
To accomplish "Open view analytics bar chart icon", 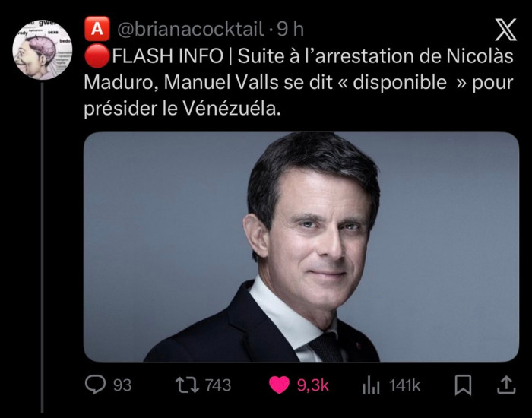I will (372, 385).
